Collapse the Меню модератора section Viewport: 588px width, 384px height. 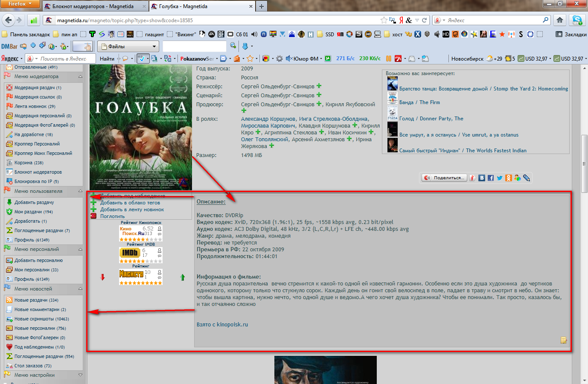coord(80,76)
